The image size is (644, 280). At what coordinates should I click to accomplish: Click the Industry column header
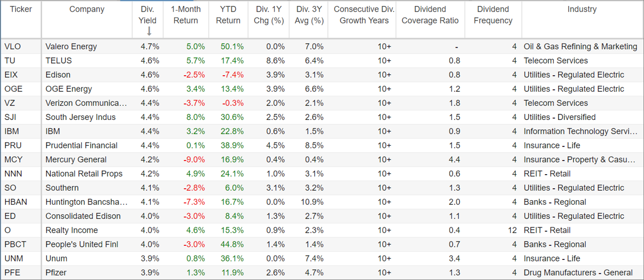[582, 9]
